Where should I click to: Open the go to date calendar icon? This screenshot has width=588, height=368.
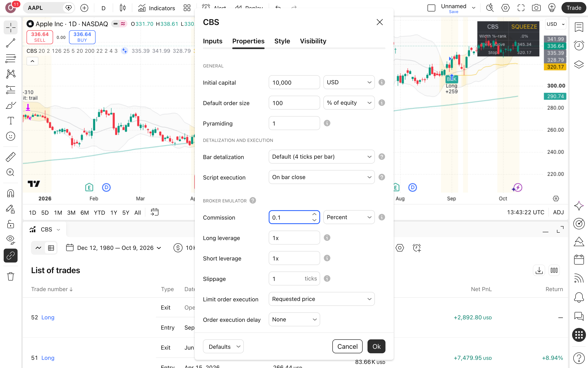tap(155, 212)
